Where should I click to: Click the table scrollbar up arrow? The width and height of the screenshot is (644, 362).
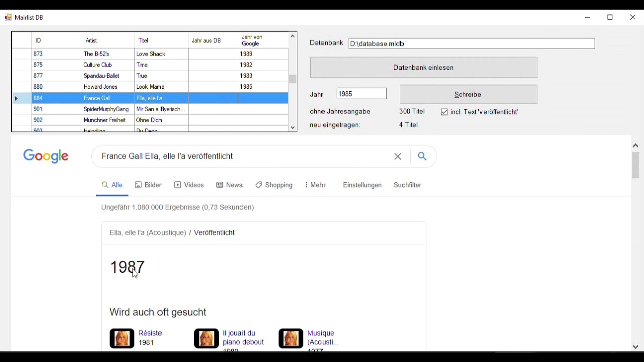coord(293,36)
